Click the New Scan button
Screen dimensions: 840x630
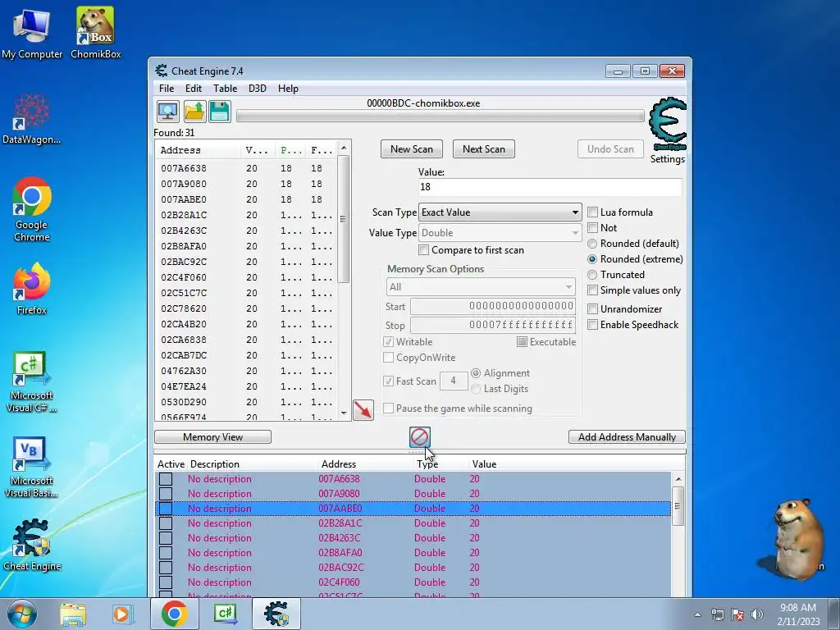click(412, 149)
